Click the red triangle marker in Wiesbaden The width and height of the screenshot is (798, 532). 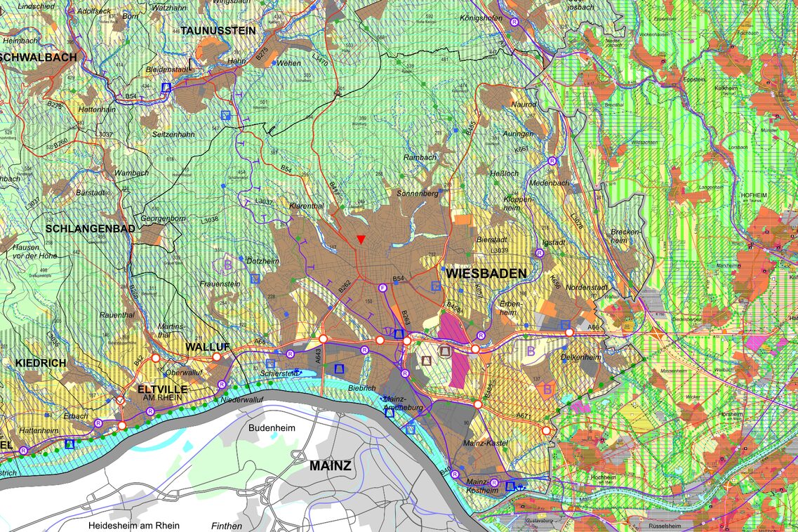(x=361, y=240)
